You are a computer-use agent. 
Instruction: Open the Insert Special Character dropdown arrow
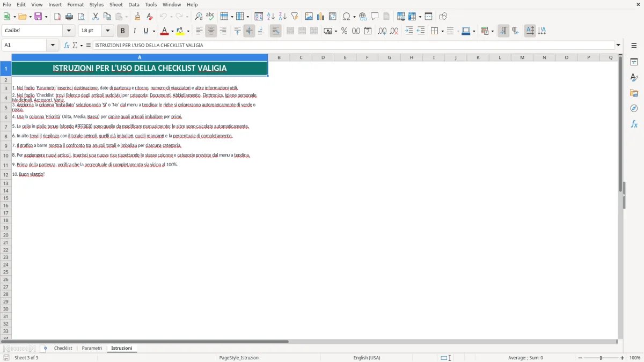(x=355, y=17)
